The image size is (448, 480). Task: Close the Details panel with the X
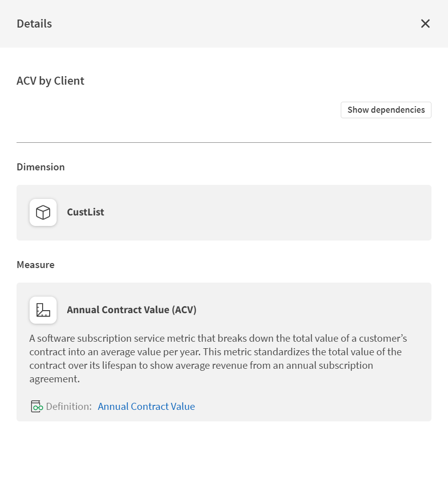coord(425,24)
